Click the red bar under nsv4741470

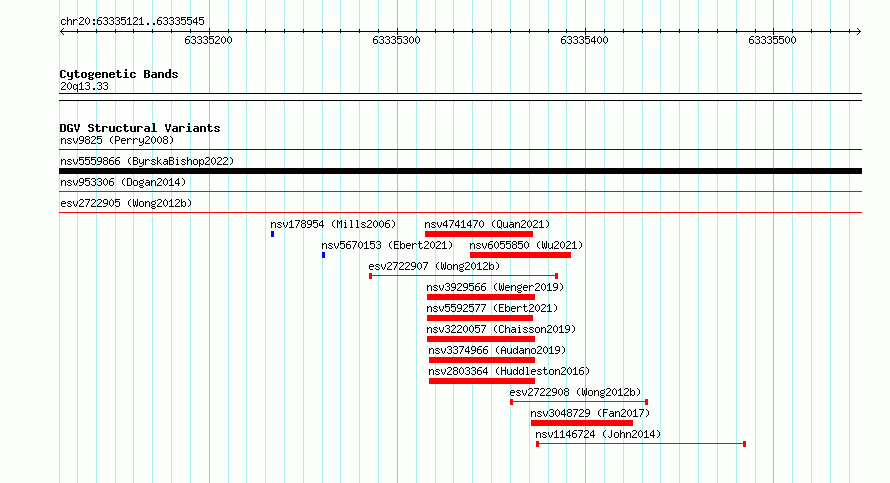[x=478, y=234]
